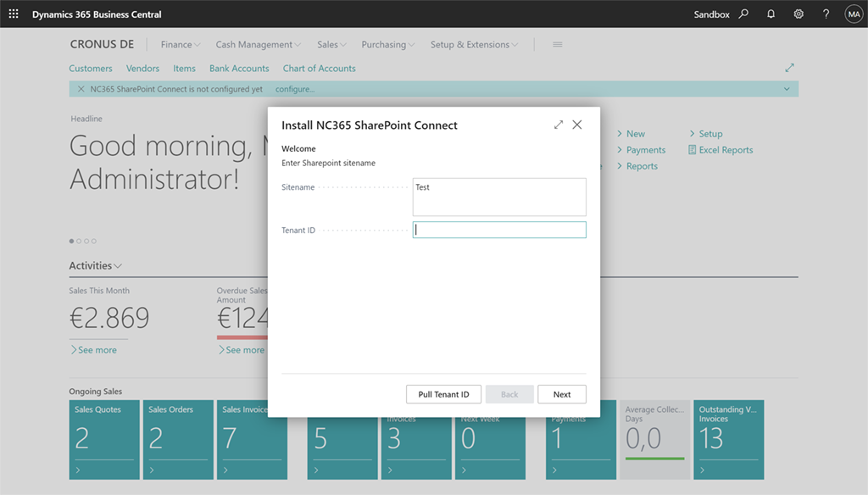Click into the Tenant ID field
Viewport: 868px width, 495px height.
click(x=499, y=230)
